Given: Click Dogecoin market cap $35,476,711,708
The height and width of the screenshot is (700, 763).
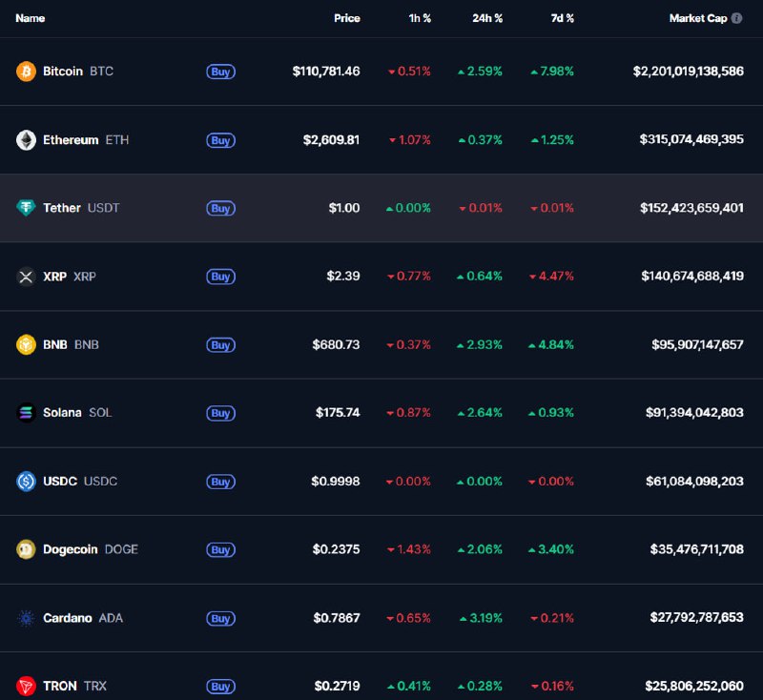Looking at the screenshot, I should pos(697,549).
